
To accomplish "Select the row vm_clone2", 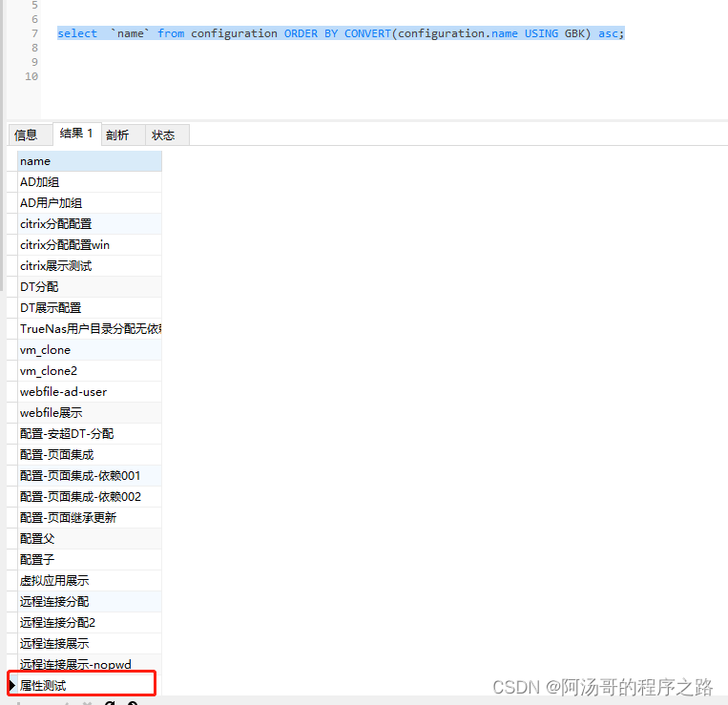I will pyautogui.click(x=90, y=371).
